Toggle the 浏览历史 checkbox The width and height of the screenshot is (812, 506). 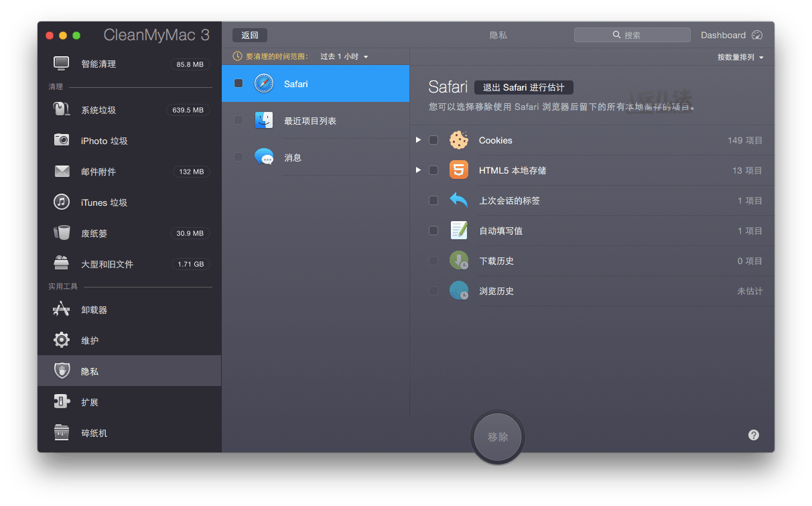(433, 291)
